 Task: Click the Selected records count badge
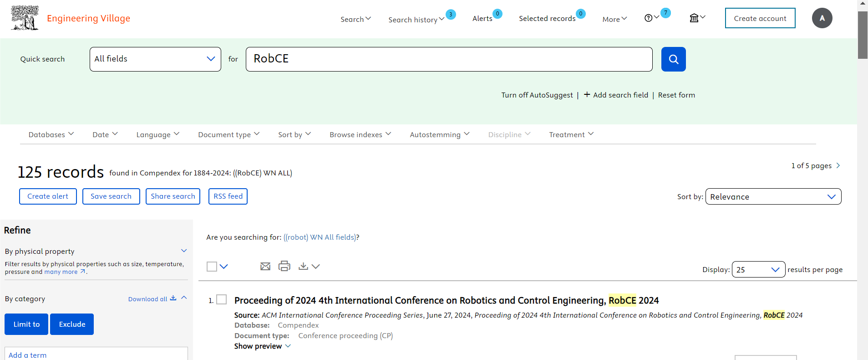pos(581,14)
